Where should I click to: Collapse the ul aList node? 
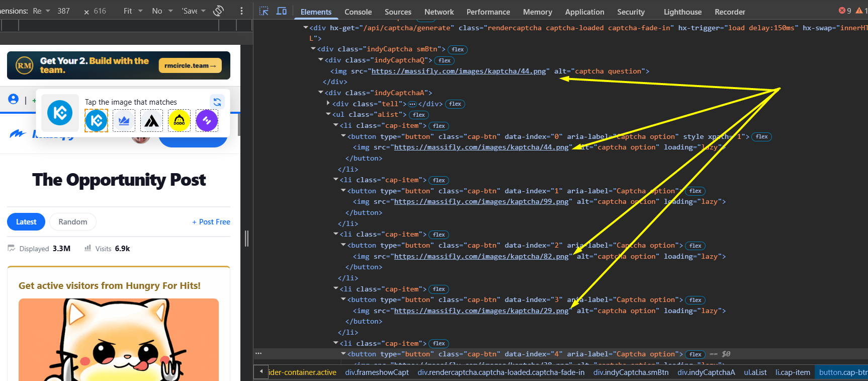328,115
